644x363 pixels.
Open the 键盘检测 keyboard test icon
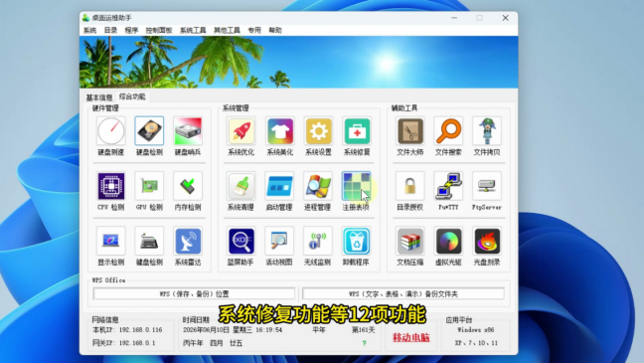[149, 241]
